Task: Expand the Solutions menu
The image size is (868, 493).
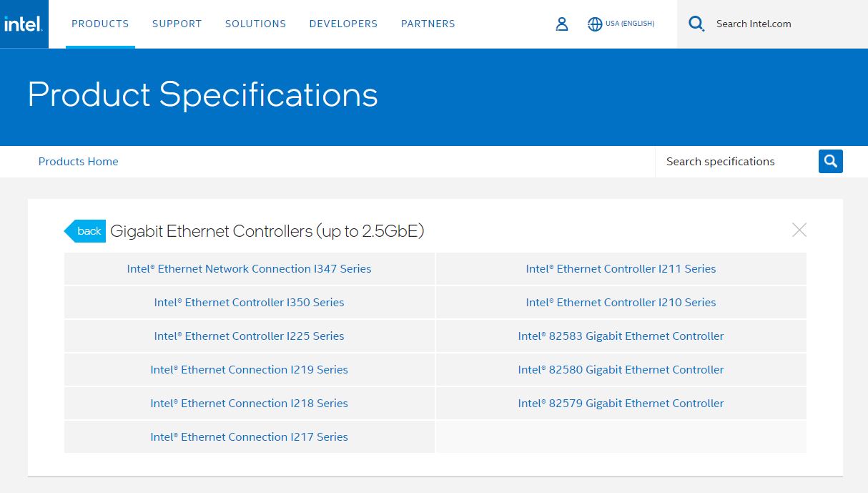Action: click(255, 24)
